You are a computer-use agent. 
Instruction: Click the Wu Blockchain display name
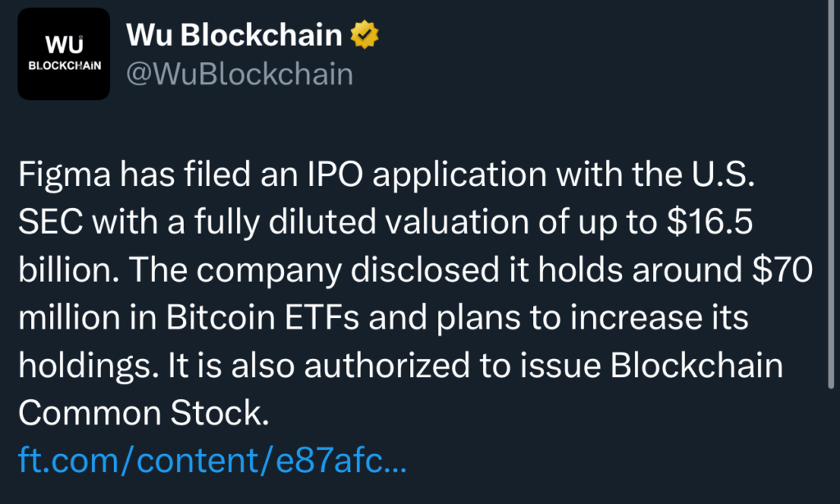tap(234, 35)
